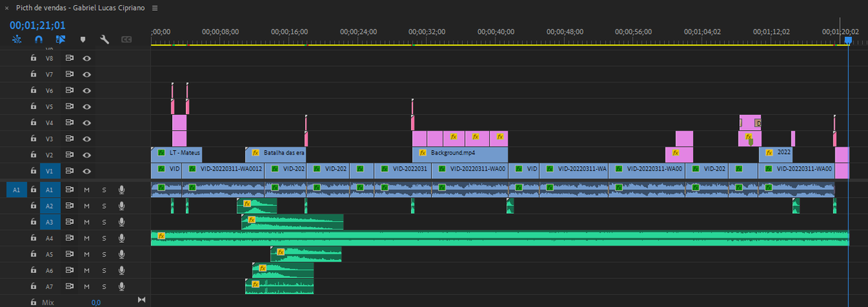Click the blue playhead marker

[848, 41]
